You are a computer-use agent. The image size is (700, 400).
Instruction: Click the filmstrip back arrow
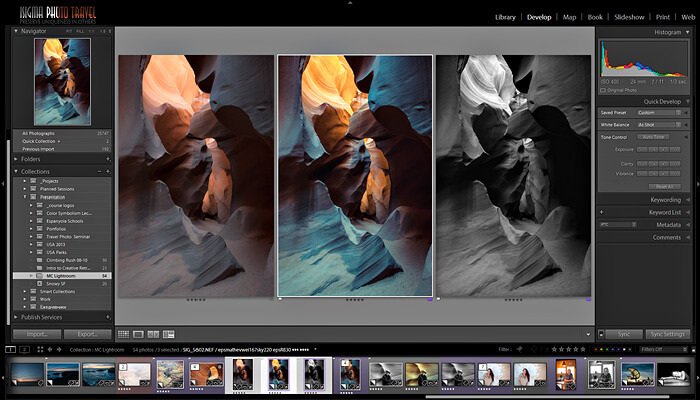click(50, 350)
